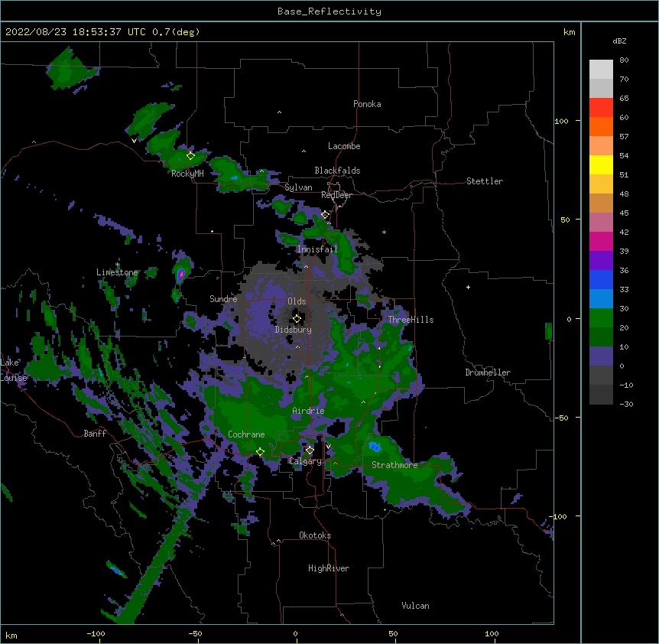This screenshot has height=644, width=659.
Task: Click the red legend swatch between 65 and 60
Action: coord(601,108)
